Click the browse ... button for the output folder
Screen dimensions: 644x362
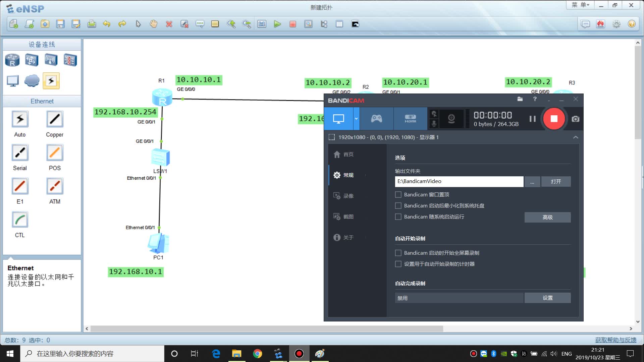point(532,181)
